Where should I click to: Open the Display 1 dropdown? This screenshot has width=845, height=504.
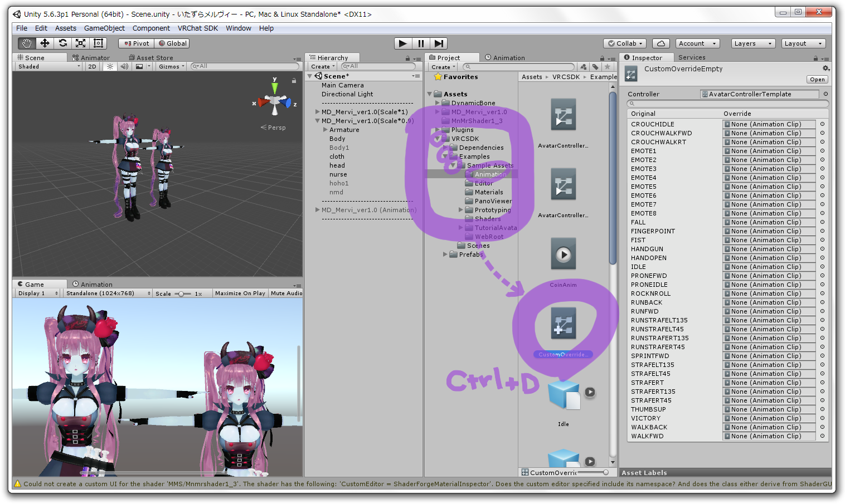click(37, 293)
